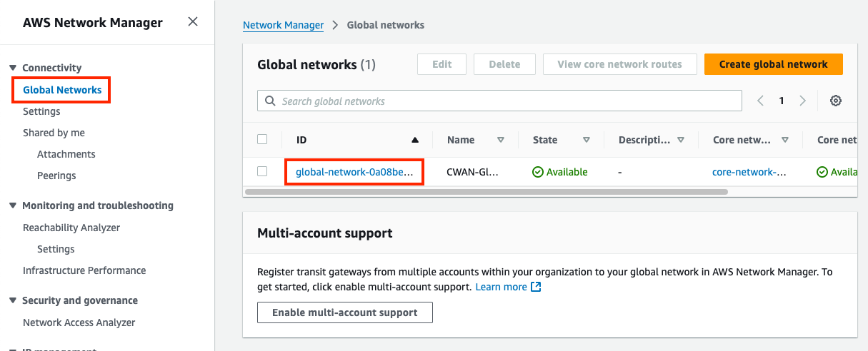Click the Global networks (1) heading

point(316,65)
